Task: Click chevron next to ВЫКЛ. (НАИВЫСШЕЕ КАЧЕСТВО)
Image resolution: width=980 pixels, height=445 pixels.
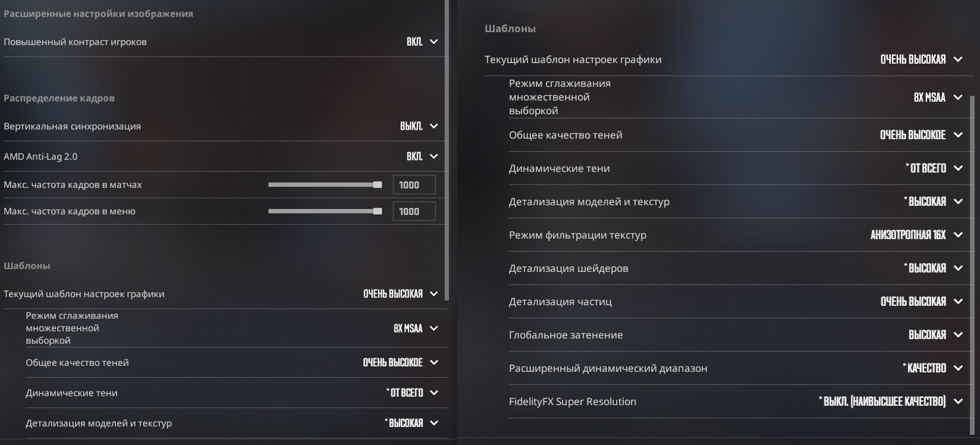Action: [958, 402]
